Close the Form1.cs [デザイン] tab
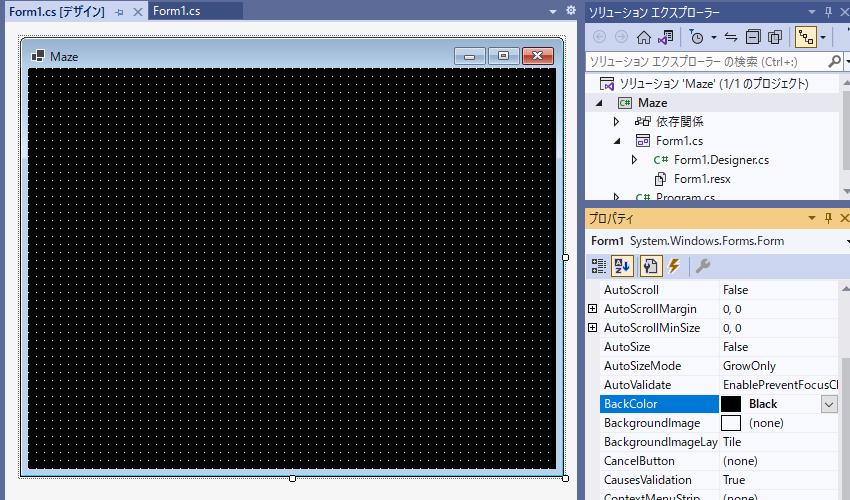The image size is (850, 500). pyautogui.click(x=138, y=12)
